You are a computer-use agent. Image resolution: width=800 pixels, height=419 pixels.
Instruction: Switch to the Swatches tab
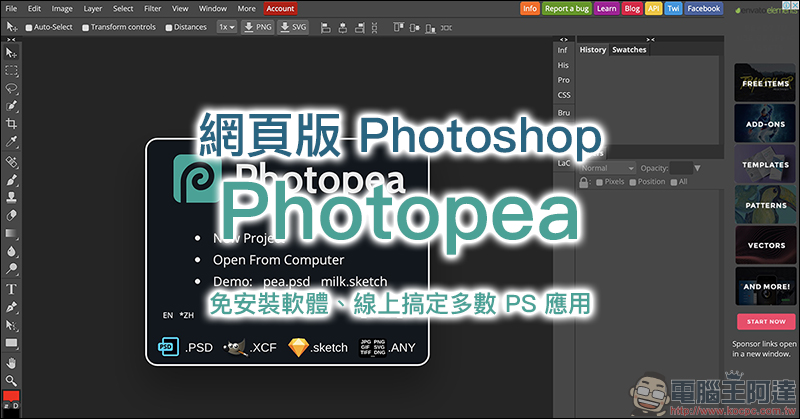click(x=629, y=49)
